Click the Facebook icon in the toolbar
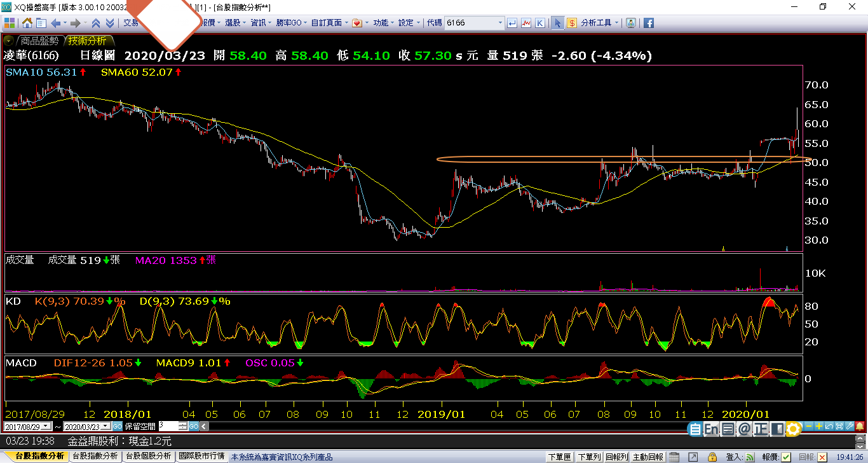Image resolution: width=868 pixels, height=463 pixels. tap(649, 23)
